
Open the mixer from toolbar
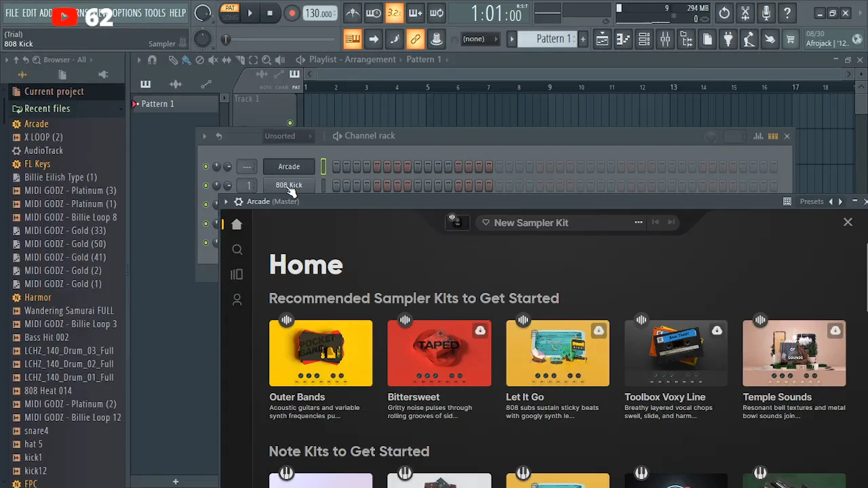tap(665, 39)
